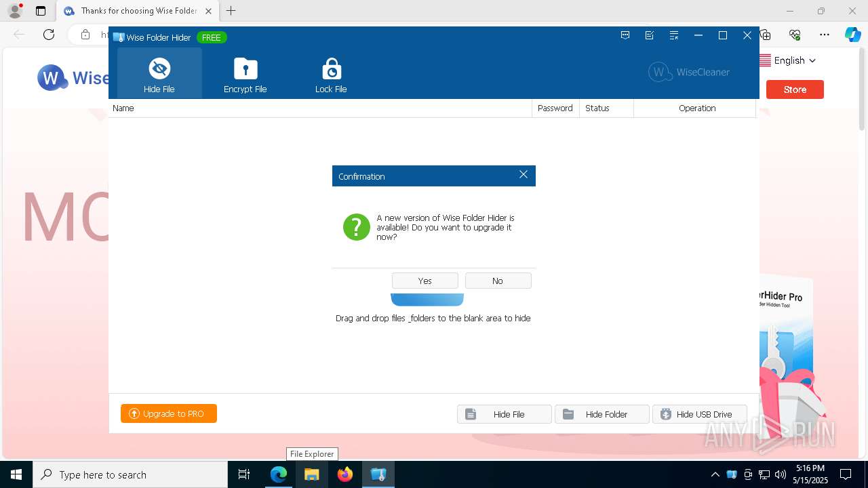The width and height of the screenshot is (868, 488).
Task: Open the edit note icon in title bar
Action: pos(650,36)
